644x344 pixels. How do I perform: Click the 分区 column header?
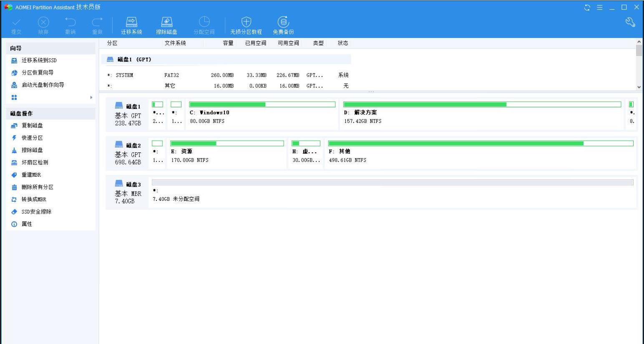112,43
